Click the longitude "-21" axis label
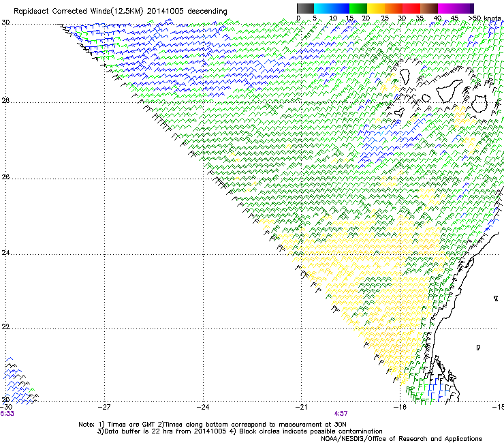The height and width of the screenshot is (443, 504). coord(301,407)
